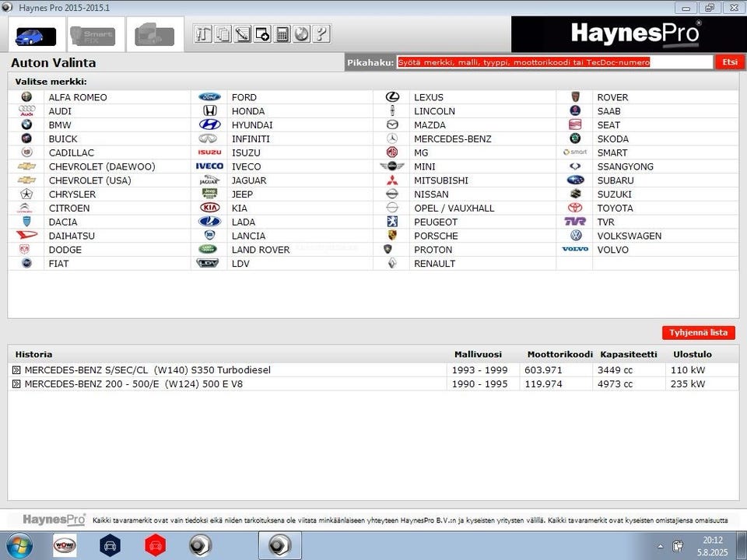Open the Windows Start button

[x=19, y=546]
